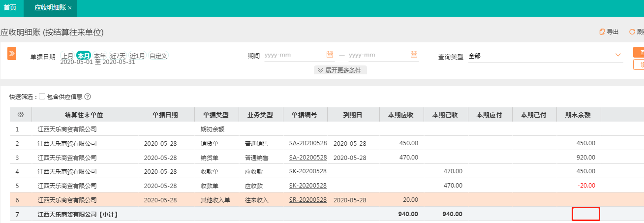
Task: Open the SA-20200528 link in row 2
Action: (x=308, y=143)
